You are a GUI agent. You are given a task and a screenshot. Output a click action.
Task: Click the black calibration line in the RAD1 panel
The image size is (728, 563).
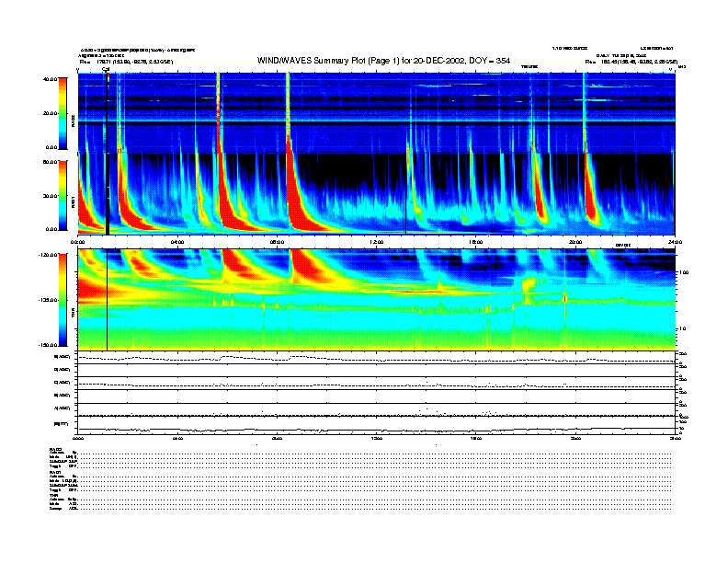pos(108,194)
